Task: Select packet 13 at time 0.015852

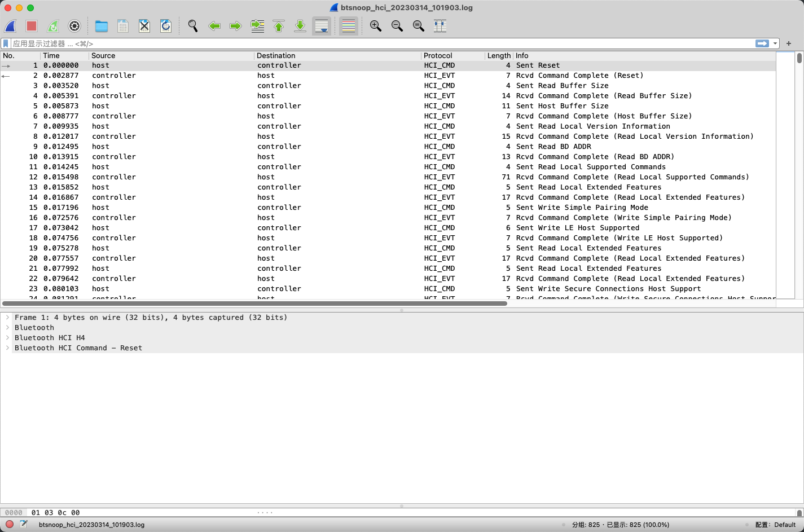Action: (388, 187)
